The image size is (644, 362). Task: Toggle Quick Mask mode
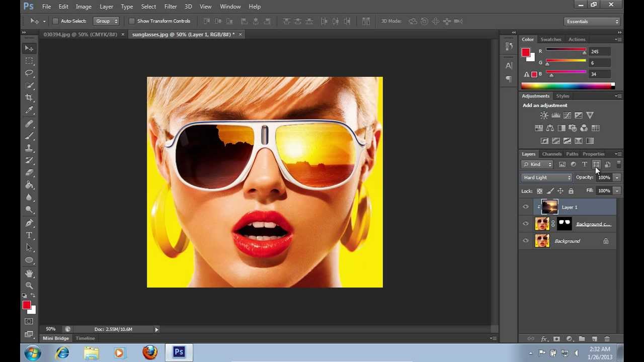pyautogui.click(x=29, y=322)
